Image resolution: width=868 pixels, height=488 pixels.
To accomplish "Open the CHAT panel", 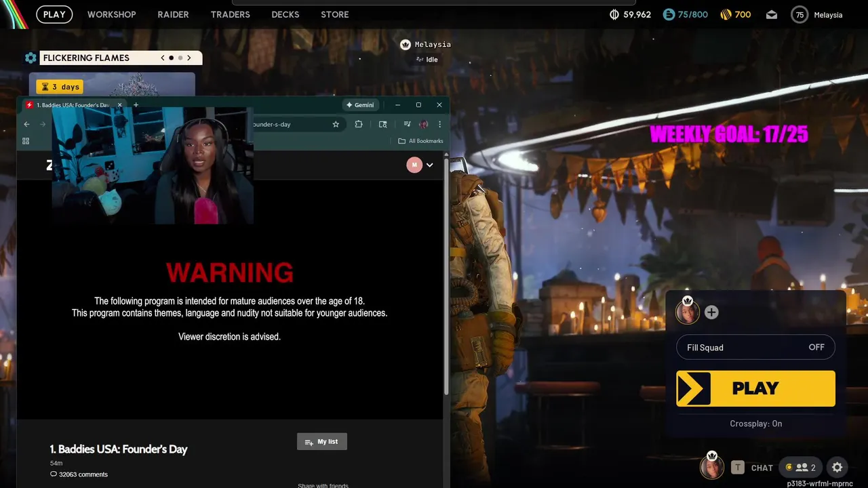I will point(762,468).
